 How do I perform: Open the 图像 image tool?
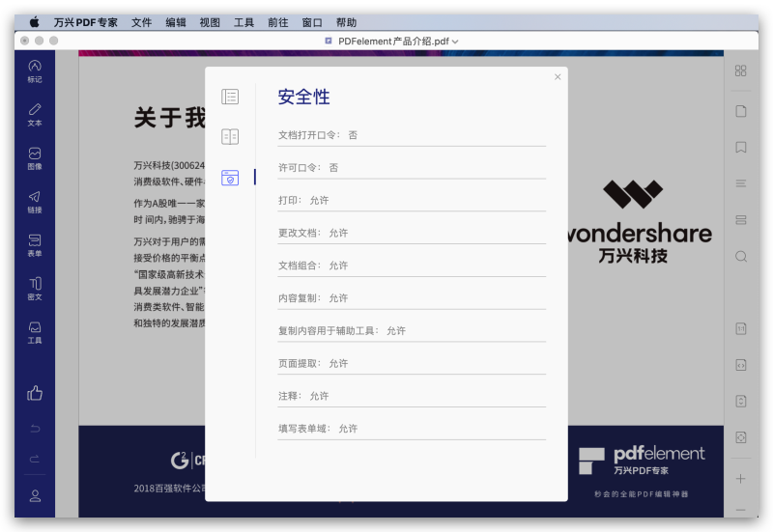tap(35, 158)
